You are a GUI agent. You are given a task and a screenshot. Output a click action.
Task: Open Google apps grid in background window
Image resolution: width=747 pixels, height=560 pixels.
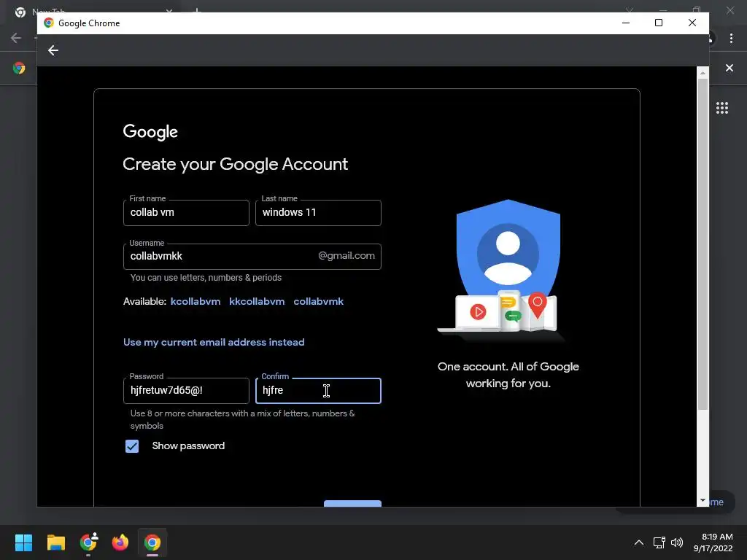coord(721,108)
